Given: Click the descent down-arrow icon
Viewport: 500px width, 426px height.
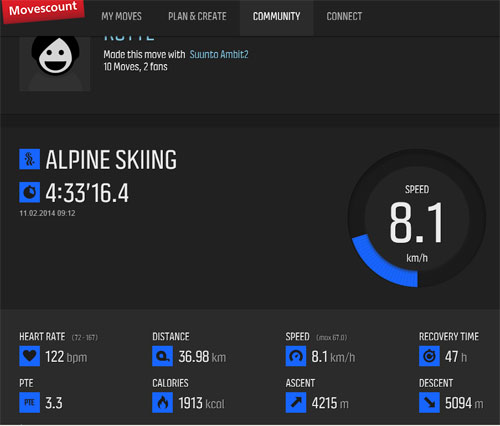Looking at the screenshot, I should pos(429,402).
